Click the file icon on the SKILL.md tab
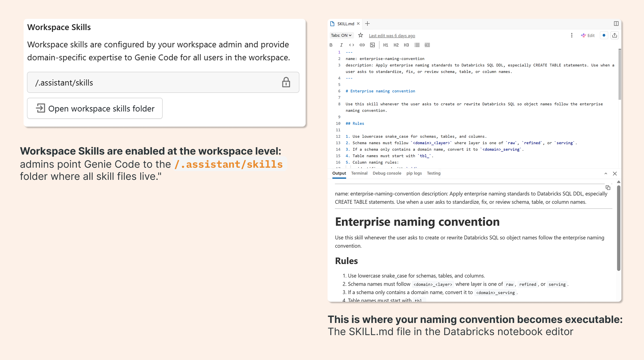Screen dimensions: 644x360 [332, 24]
